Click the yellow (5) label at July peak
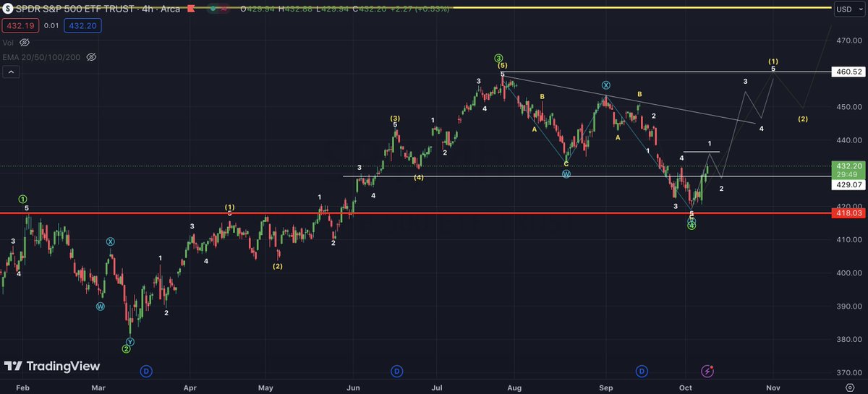Viewport: 868px width, 394px height. pyautogui.click(x=502, y=66)
